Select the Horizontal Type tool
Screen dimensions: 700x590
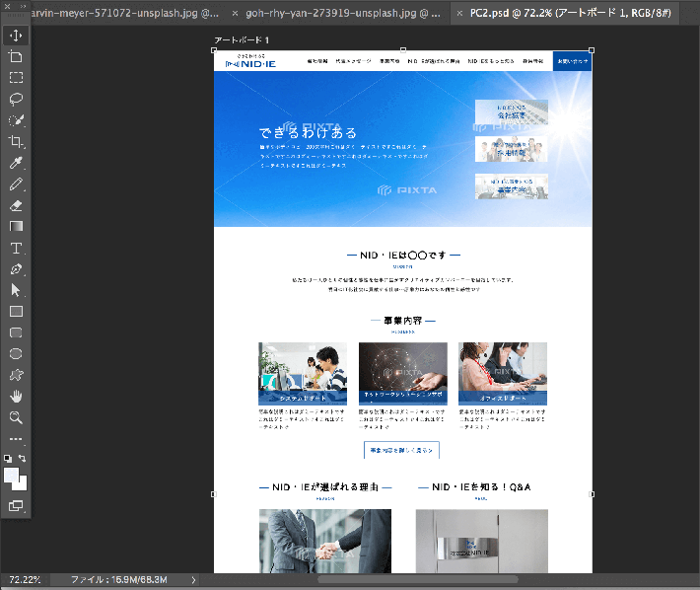[16, 248]
